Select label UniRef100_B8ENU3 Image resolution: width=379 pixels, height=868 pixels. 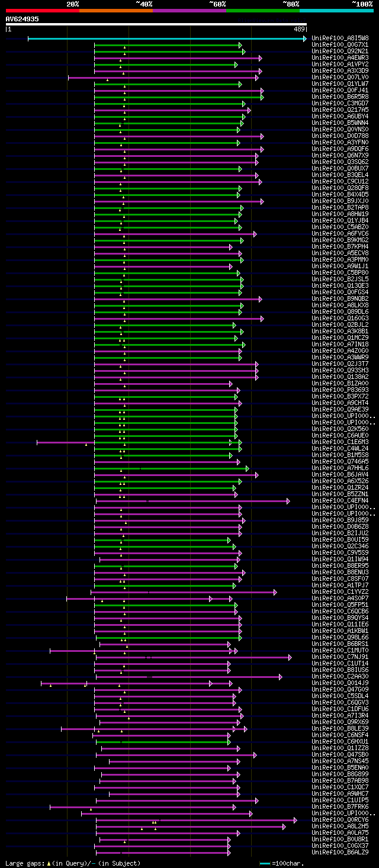[340, 573]
